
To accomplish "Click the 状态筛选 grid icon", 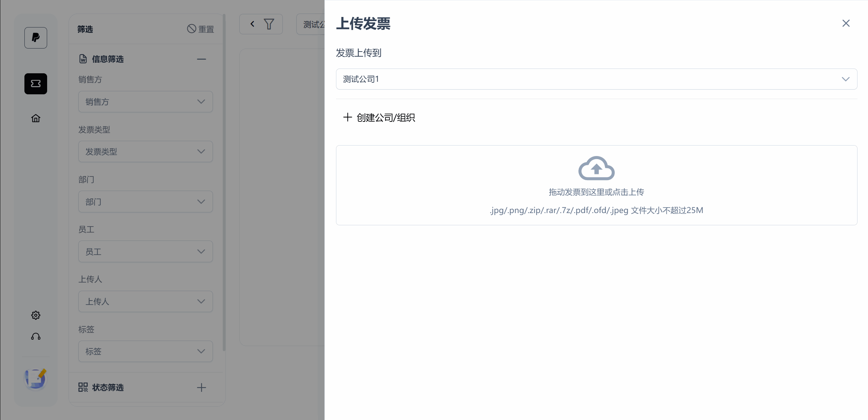I will [83, 387].
